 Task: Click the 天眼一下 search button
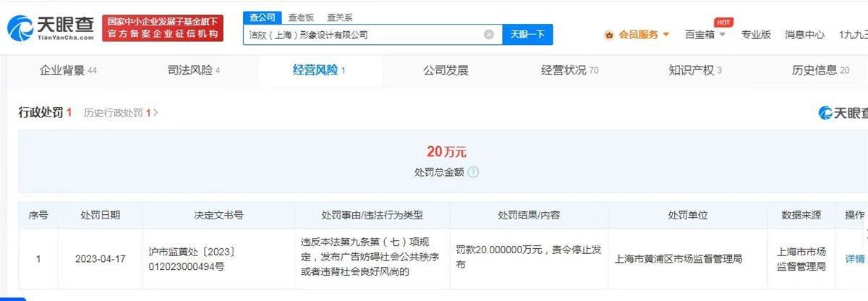(527, 34)
